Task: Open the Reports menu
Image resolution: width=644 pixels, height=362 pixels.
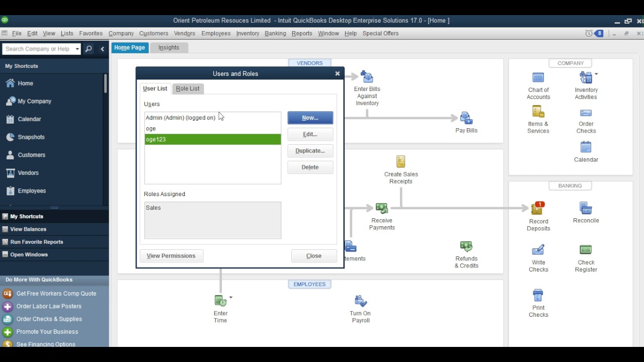Action: pyautogui.click(x=302, y=33)
